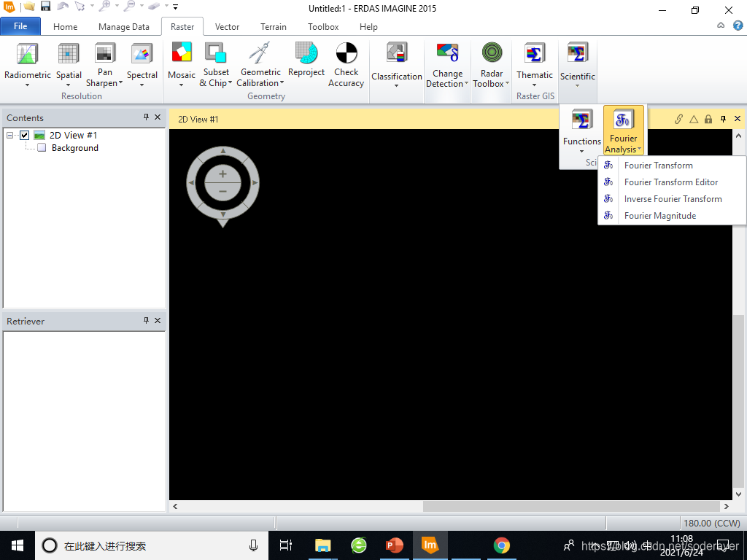The image size is (747, 560).
Task: Close the 2D View #1 window
Action: coord(738,119)
